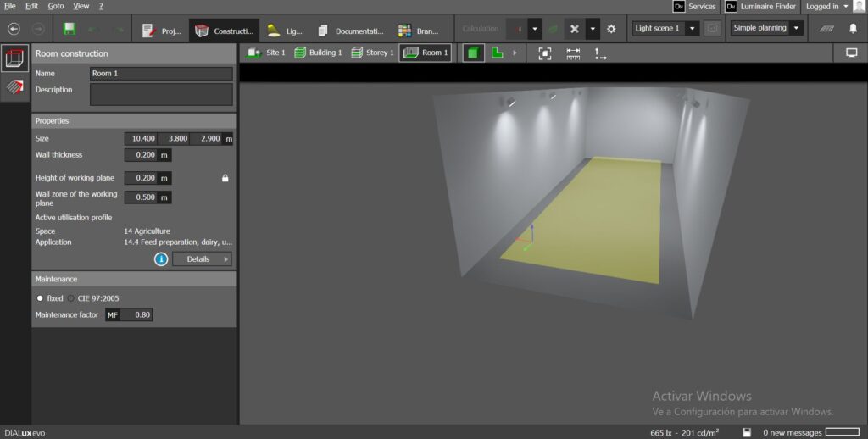Click the blue info icon beside Details
This screenshot has height=439, width=868.
(x=161, y=259)
